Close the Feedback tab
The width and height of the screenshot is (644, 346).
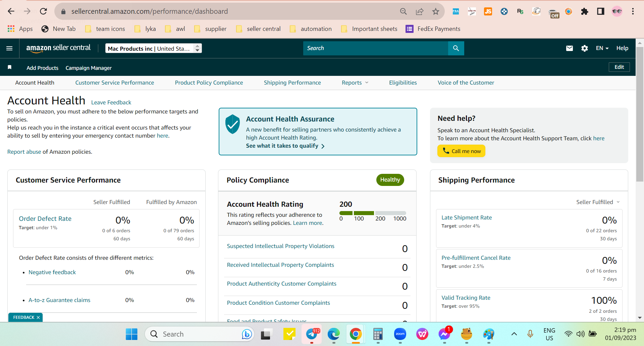38,317
